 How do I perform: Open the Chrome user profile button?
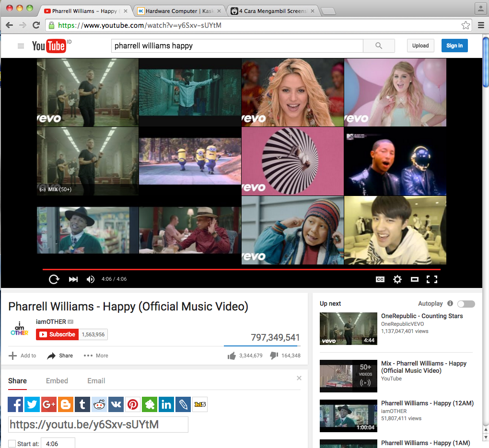[480, 9]
